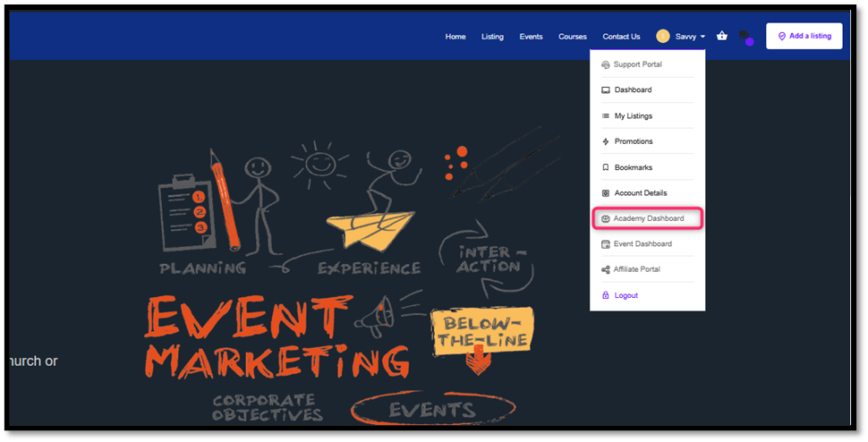This screenshot has width=868, height=442.
Task: Click the chat messages icon
Action: [745, 37]
